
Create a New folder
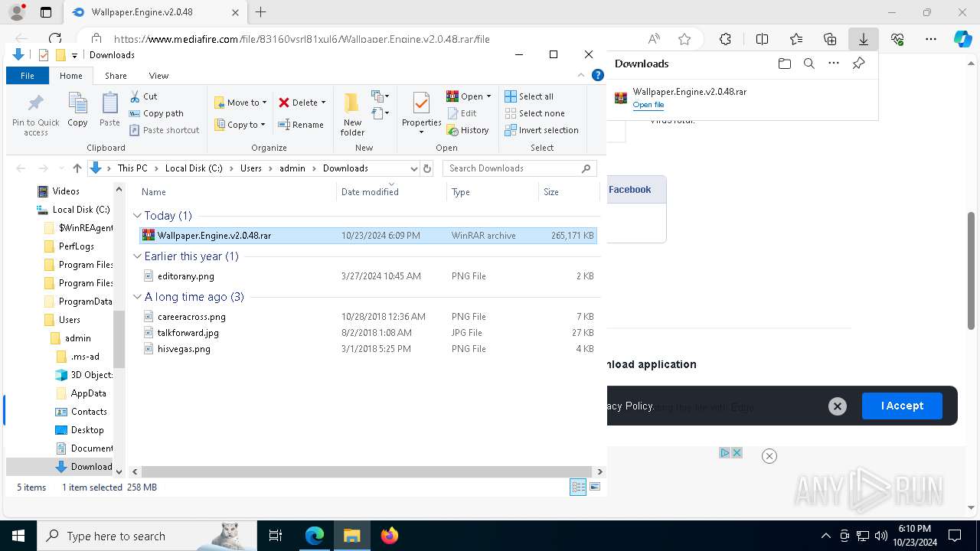352,115
